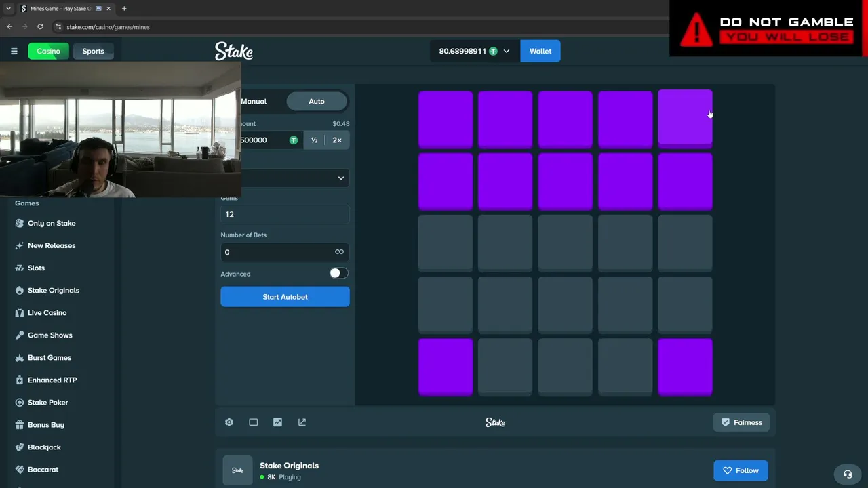The width and height of the screenshot is (868, 488).
Task: Select the Casino tab
Action: pyautogui.click(x=48, y=52)
